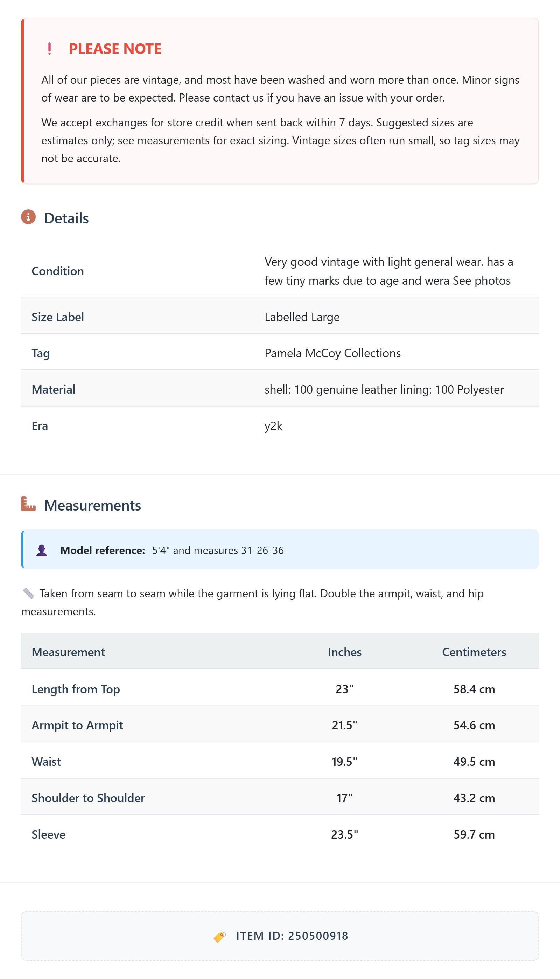Click the Inches column header
The image size is (560, 979).
(x=345, y=652)
